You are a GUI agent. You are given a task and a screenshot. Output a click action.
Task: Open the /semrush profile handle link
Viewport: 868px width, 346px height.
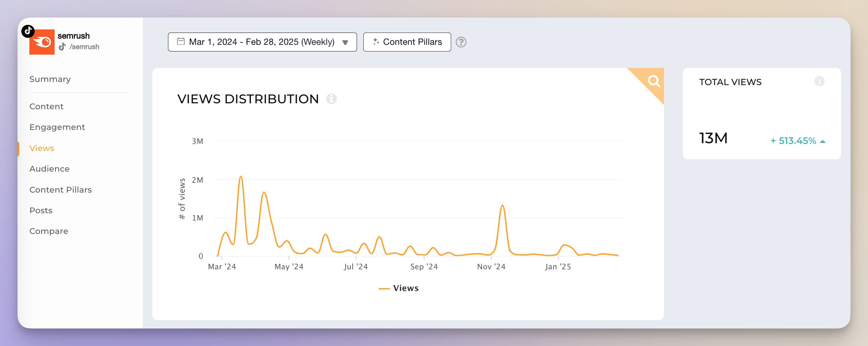[84, 47]
